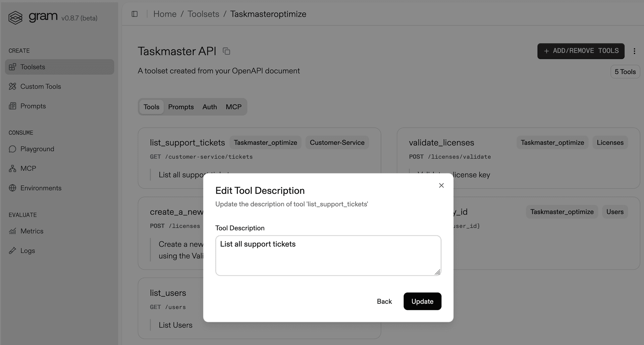Select the Prompts icon under Create
Viewport: 644px width, 345px height.
click(x=12, y=106)
